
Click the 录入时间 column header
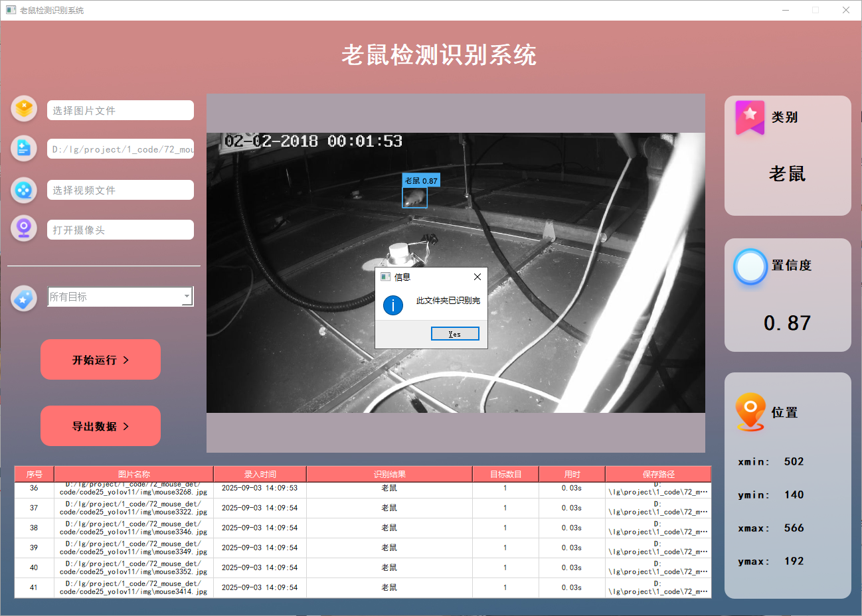[260, 474]
